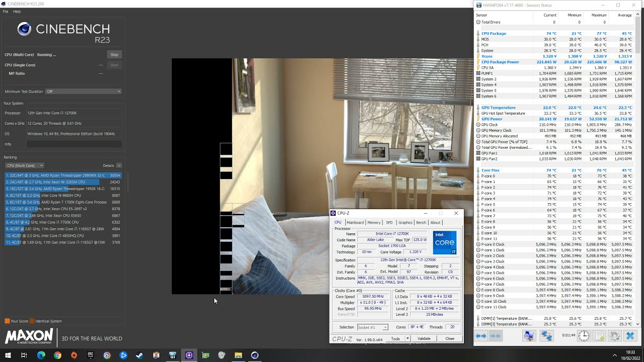Click HWiNFO expand sensor columns arrows icon
This screenshot has width=644, height=362.
click(481, 336)
